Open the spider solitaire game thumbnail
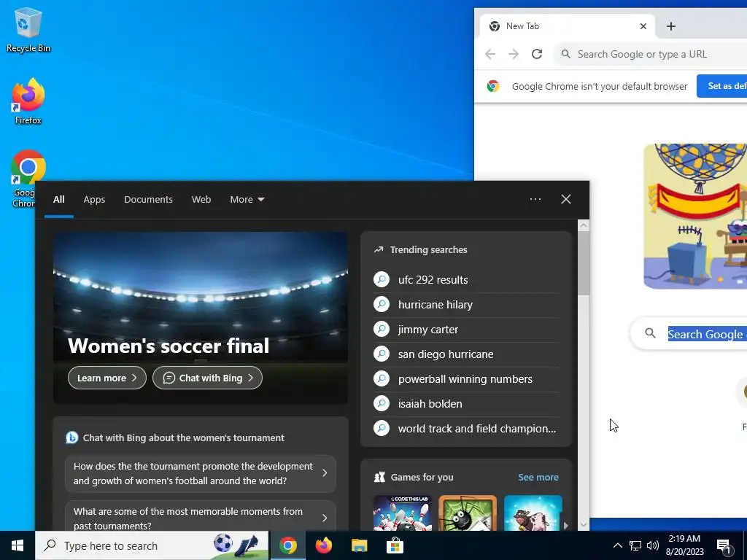This screenshot has height=560, width=747. pyautogui.click(x=468, y=513)
